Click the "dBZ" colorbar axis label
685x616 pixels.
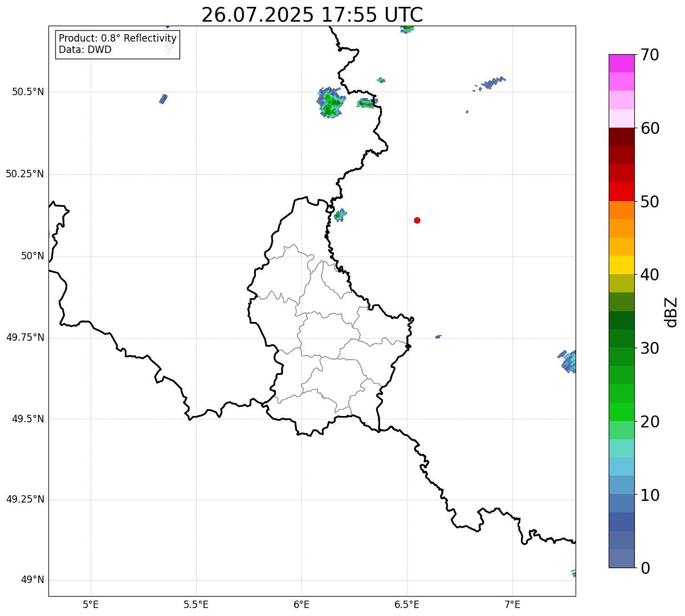[x=671, y=312]
